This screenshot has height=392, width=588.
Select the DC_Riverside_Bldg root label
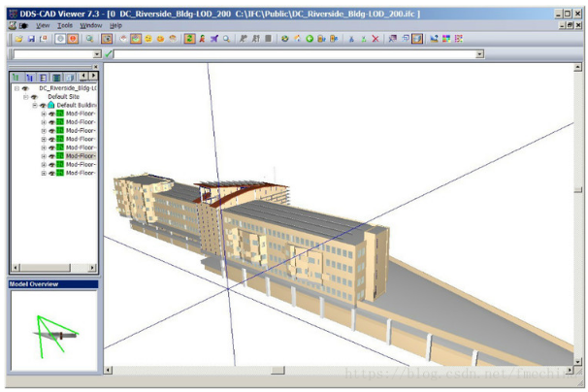coord(68,88)
